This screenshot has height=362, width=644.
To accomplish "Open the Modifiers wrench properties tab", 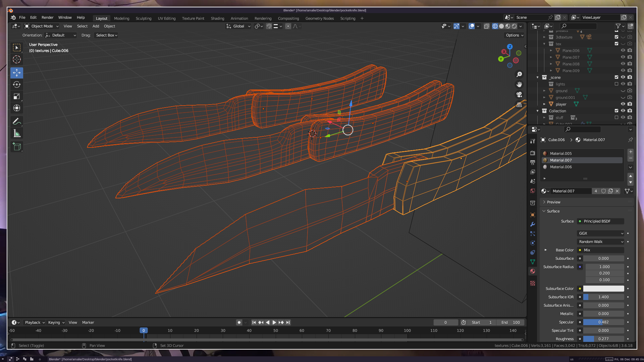I will pos(533,224).
